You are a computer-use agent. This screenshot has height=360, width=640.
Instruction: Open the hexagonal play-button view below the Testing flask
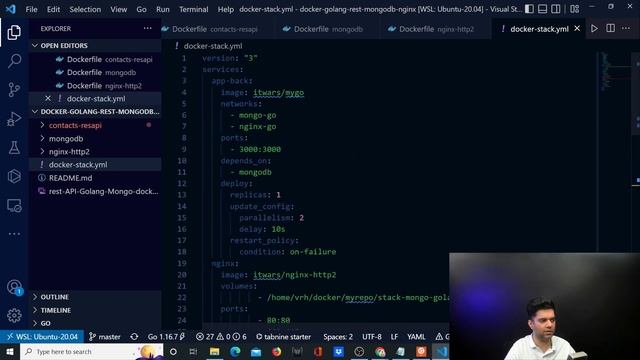[14, 176]
